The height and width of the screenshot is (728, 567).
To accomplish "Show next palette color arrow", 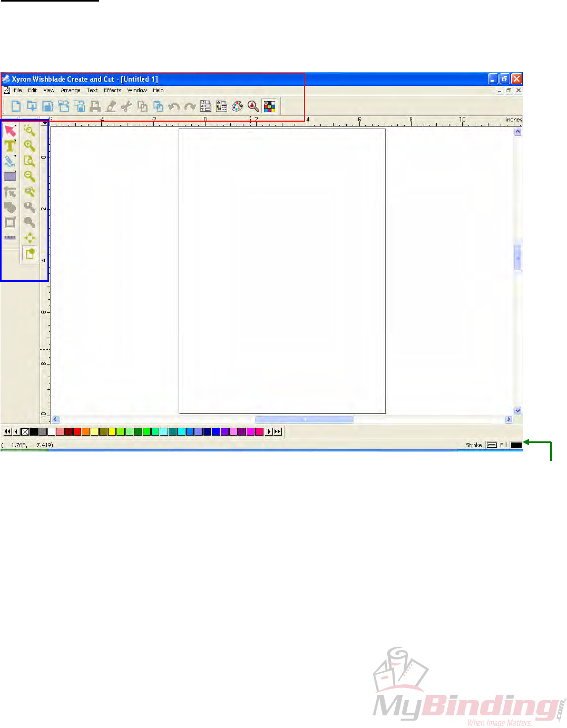I will coord(269,431).
